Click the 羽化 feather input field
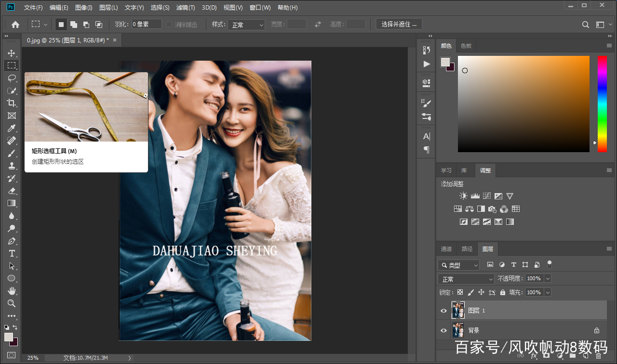 tap(147, 25)
